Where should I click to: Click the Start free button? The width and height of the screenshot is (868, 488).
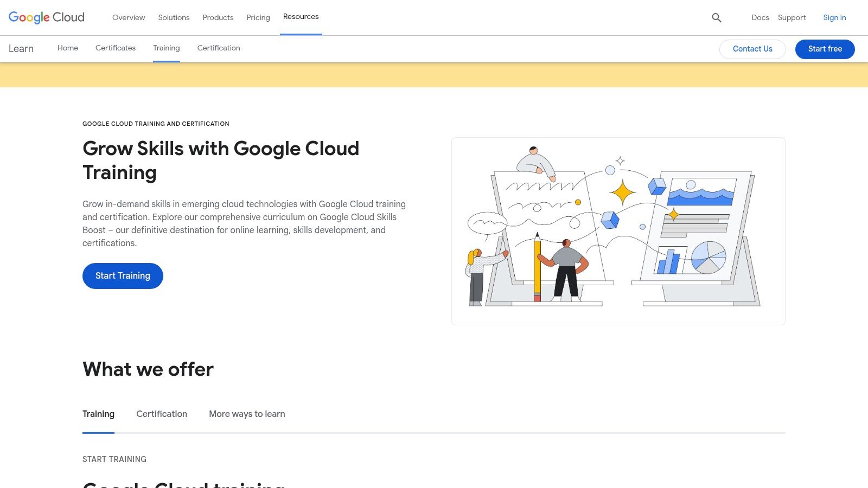[x=825, y=49]
